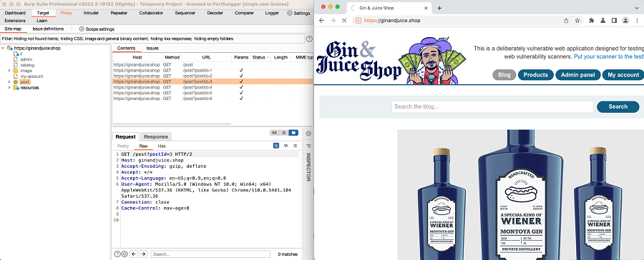Click Chrome share page icon
The image size is (644, 260).
(566, 21)
